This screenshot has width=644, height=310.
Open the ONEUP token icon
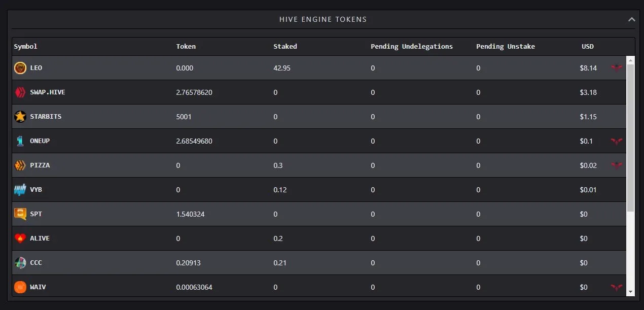[20, 141]
